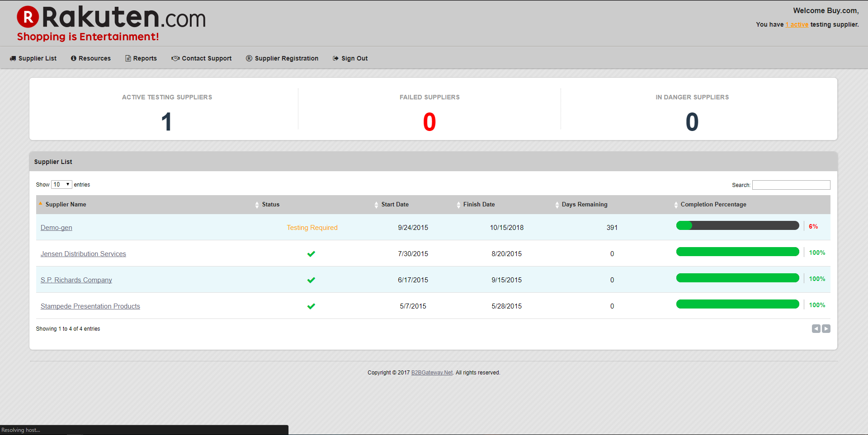Click the truck icon beside Supplier List

click(x=13, y=58)
